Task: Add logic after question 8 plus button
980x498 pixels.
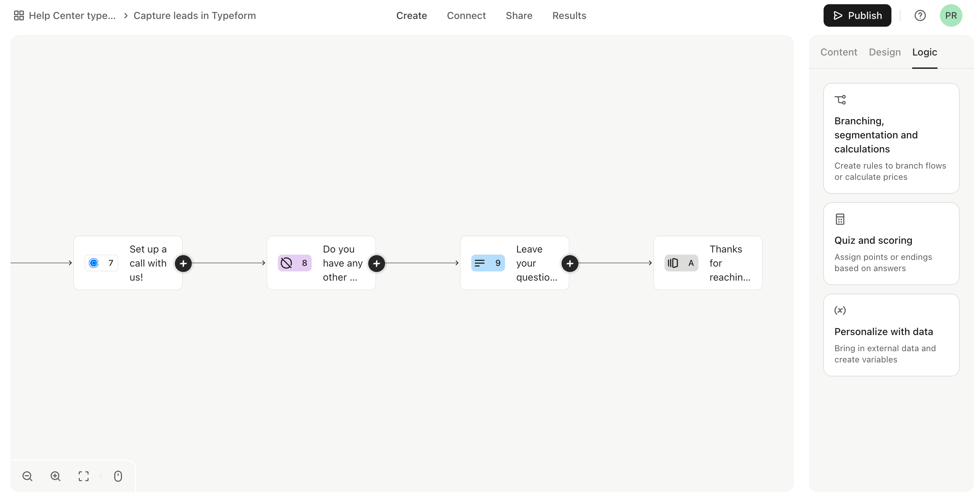Action: coord(376,263)
